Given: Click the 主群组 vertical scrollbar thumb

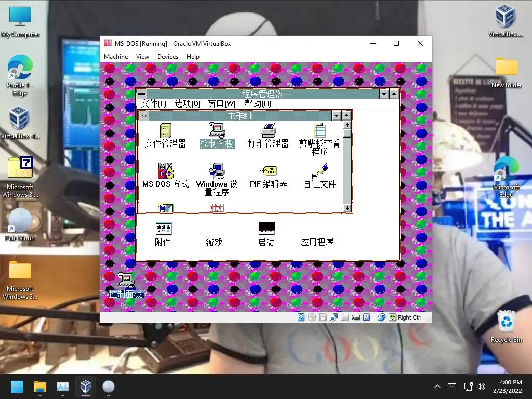Looking at the screenshot, I should [x=347, y=133].
